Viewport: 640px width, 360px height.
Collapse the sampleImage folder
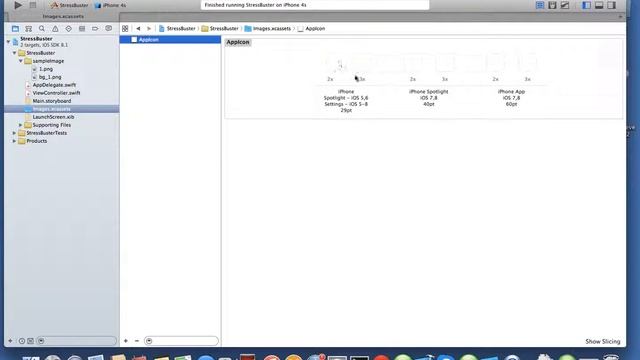click(21, 61)
